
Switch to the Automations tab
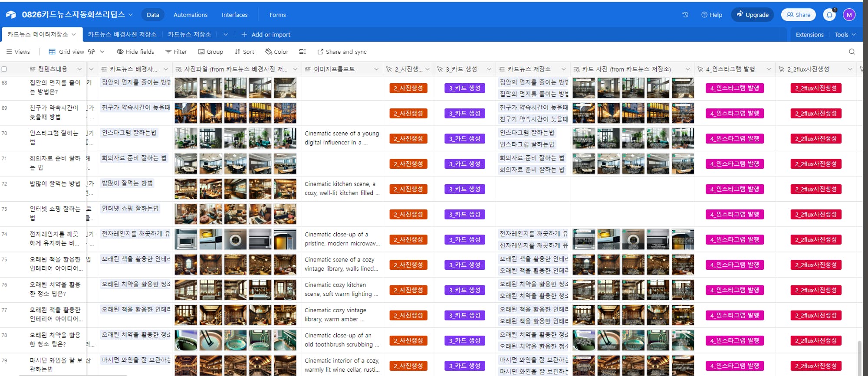191,15
